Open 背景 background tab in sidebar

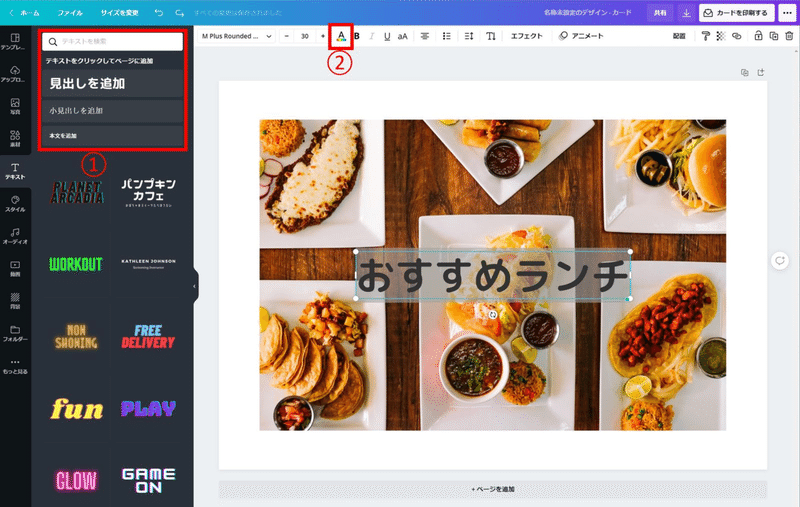point(15,301)
